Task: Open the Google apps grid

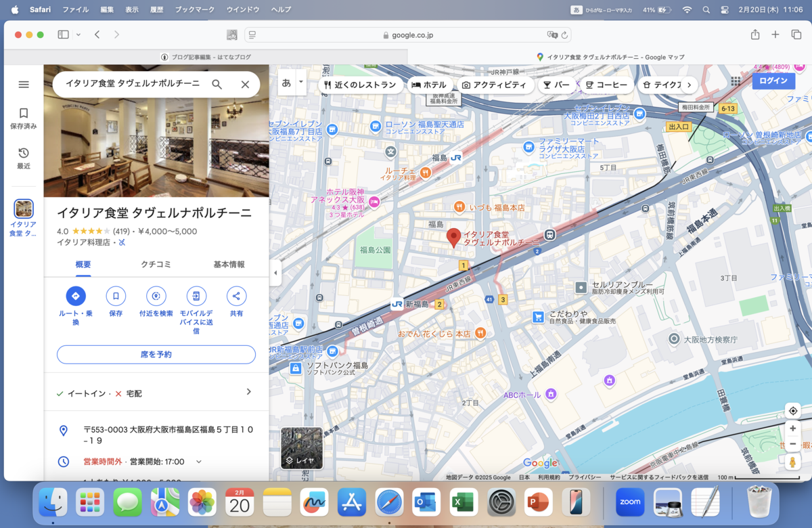Action: [x=736, y=81]
